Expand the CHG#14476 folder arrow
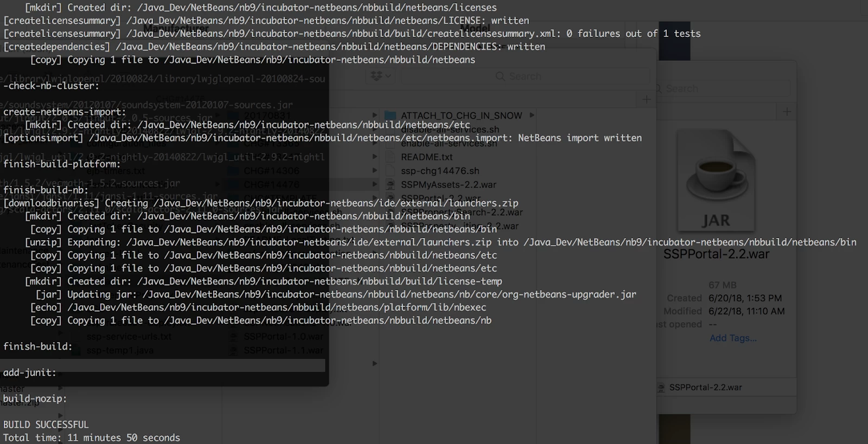 (x=374, y=184)
